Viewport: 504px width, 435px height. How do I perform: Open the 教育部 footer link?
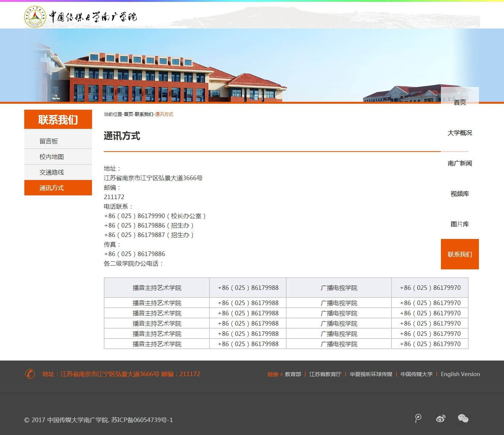click(293, 374)
